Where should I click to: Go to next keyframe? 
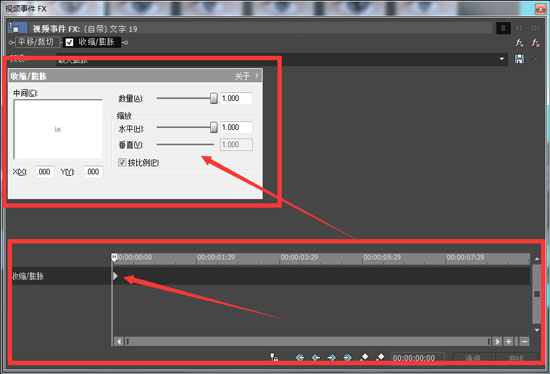tap(331, 357)
